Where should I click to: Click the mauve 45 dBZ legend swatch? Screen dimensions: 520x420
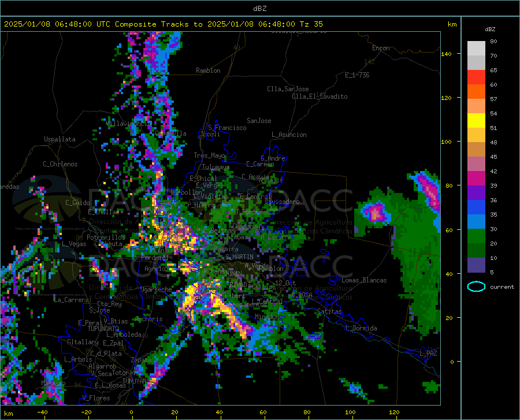(476, 163)
